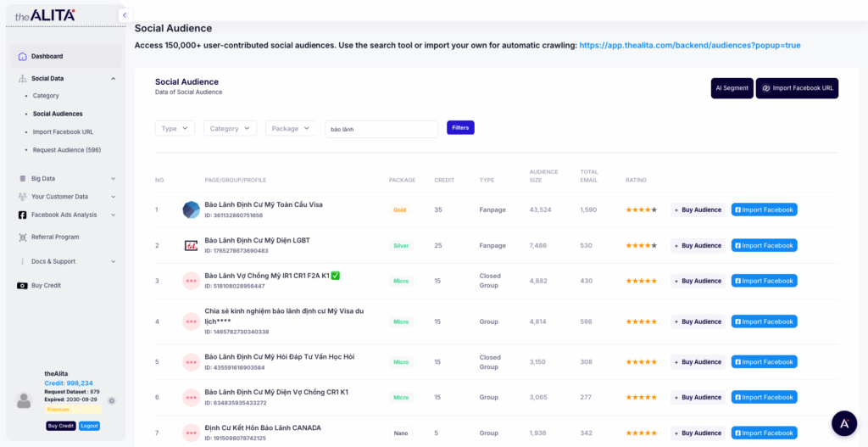Click the user avatar icon in the sidebar
Viewport: 868px width, 447px height.
pos(24,400)
